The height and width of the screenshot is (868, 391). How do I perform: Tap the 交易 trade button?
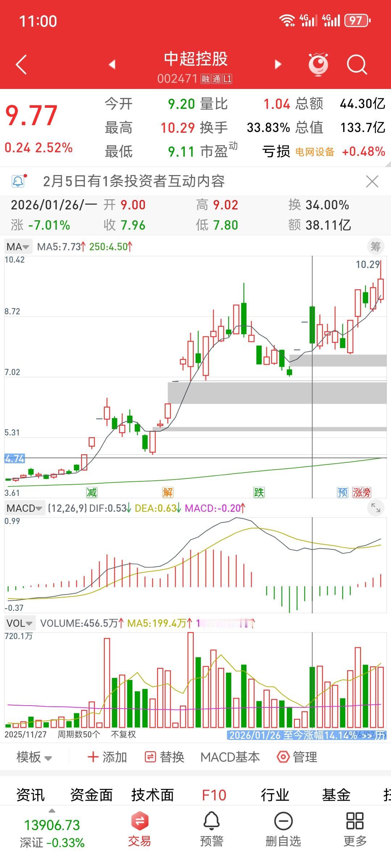(139, 829)
